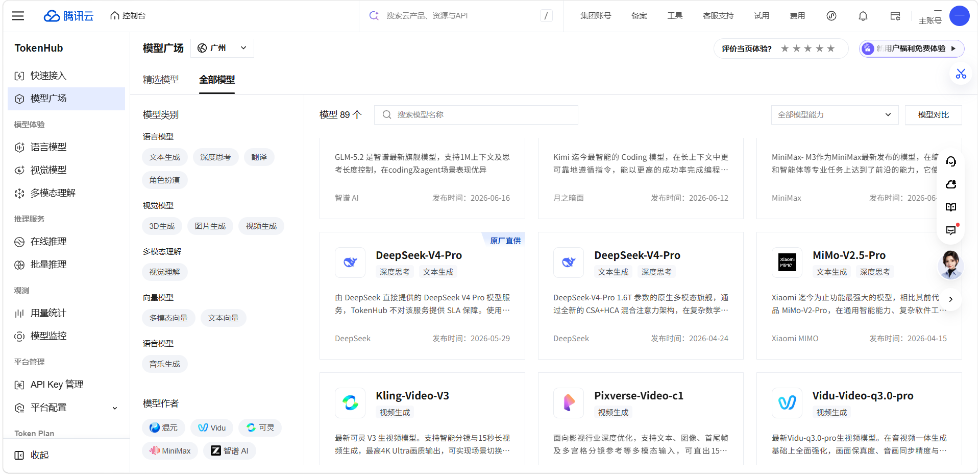
Task: Toggle the 视频生成 category filter
Action: click(x=261, y=226)
